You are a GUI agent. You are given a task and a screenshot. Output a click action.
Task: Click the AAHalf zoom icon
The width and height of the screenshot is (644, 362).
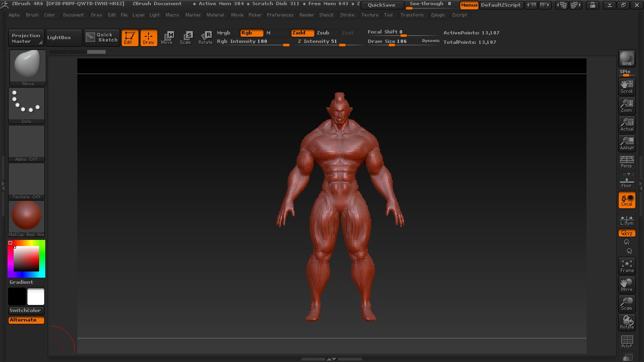coord(627,143)
